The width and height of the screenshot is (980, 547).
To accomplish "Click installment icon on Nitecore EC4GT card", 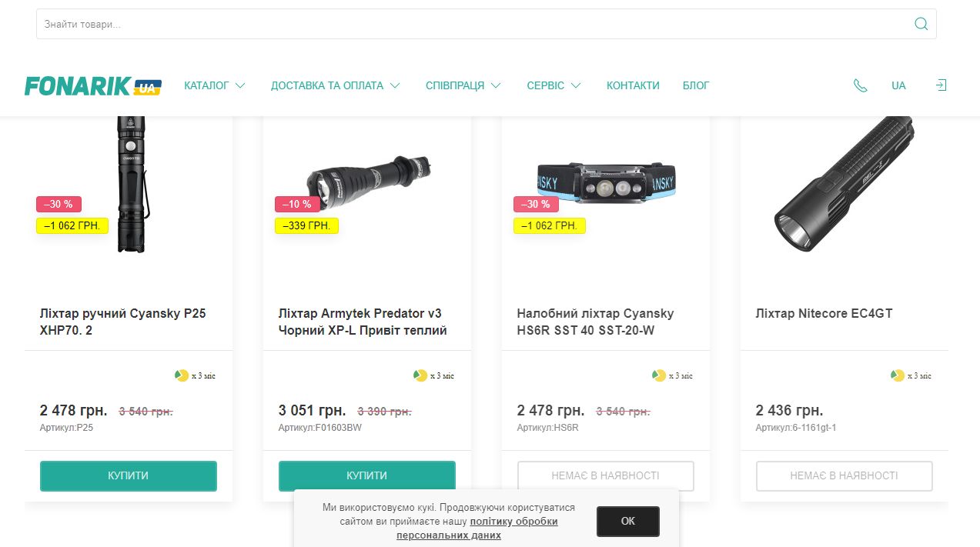I will [x=898, y=375].
